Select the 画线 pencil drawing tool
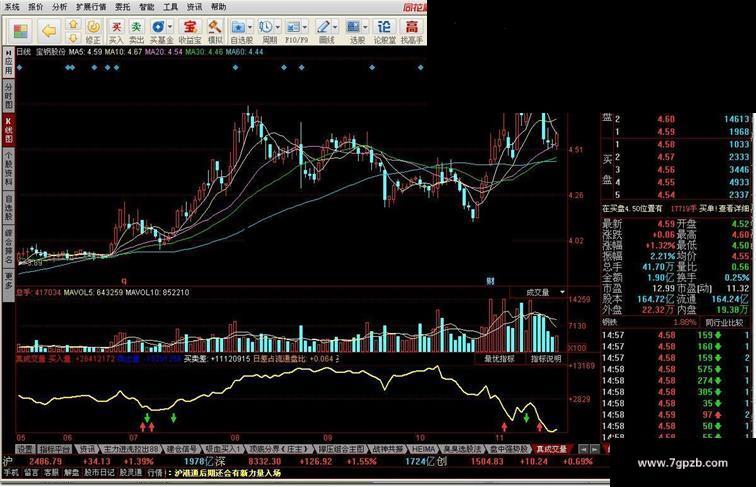Viewport: 756px width, 487px height. coord(323,27)
